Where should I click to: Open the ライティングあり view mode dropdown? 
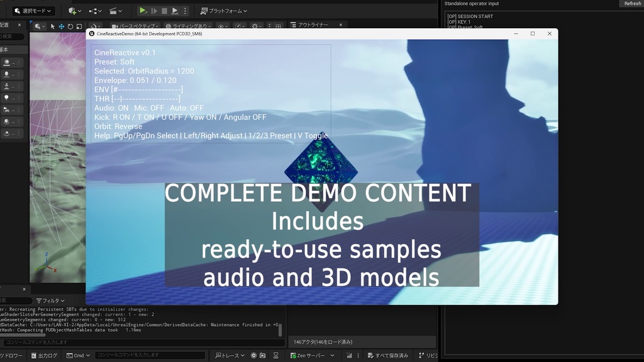[188, 26]
